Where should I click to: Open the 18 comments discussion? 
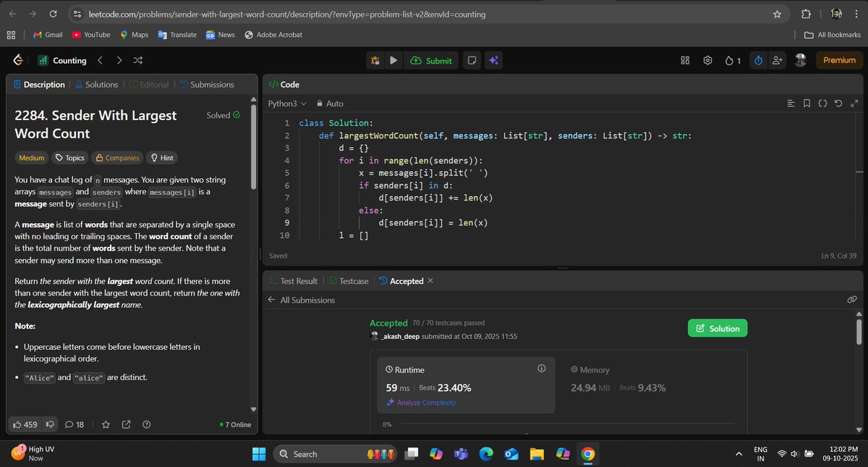click(x=75, y=424)
